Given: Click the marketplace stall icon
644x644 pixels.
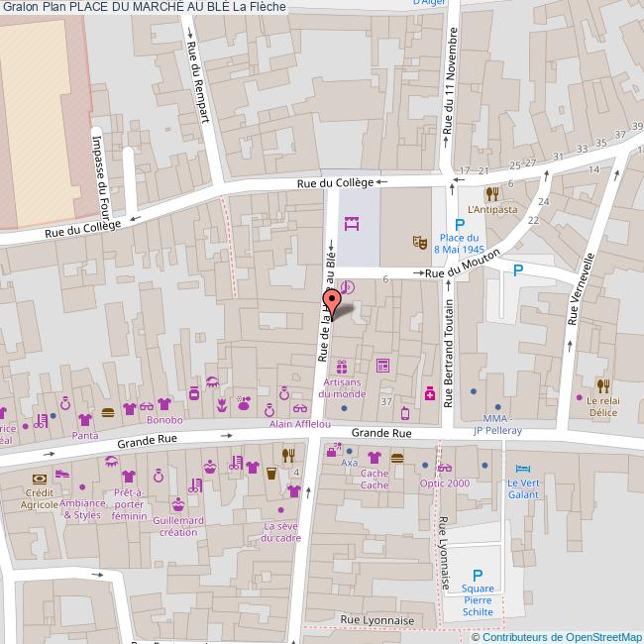Looking at the screenshot, I should click(350, 226).
